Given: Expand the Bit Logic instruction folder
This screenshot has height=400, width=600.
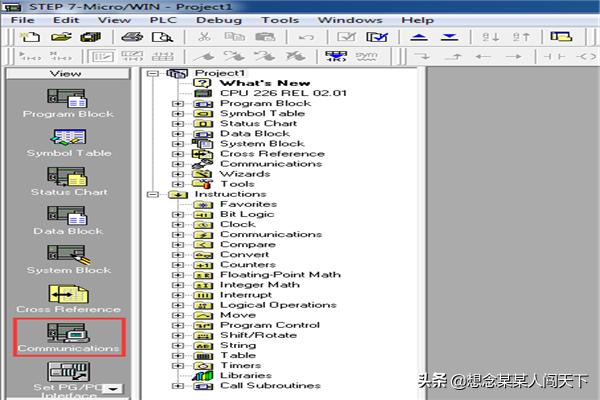Looking at the screenshot, I should point(177,215).
